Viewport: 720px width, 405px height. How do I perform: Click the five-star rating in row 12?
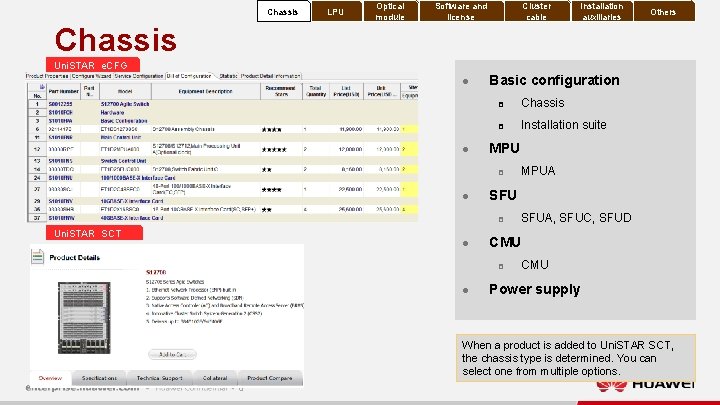pyautogui.click(x=274, y=150)
